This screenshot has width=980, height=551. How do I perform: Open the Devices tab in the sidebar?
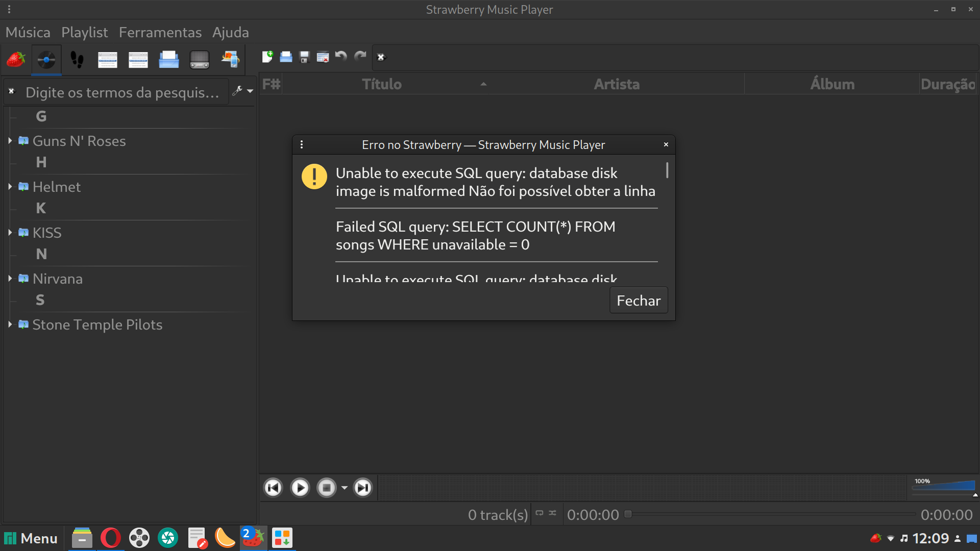tap(230, 60)
